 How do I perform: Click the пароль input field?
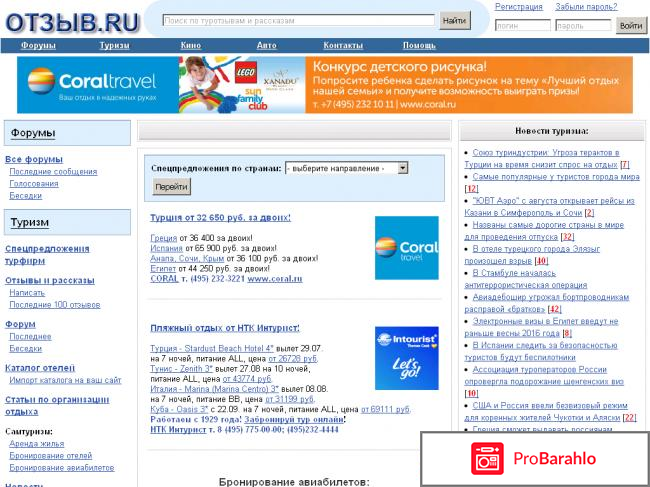[583, 26]
